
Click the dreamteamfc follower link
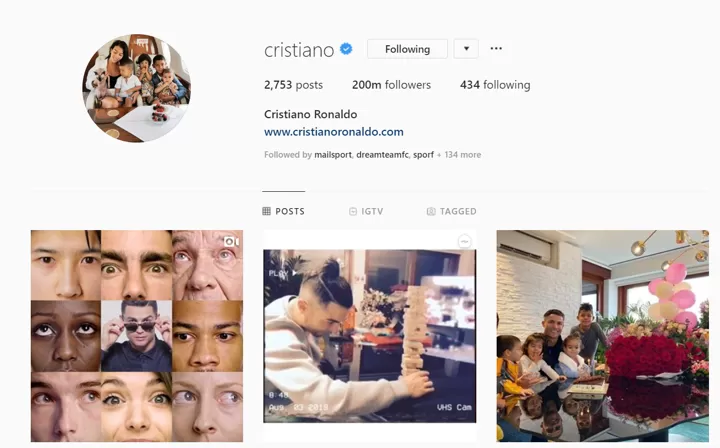pos(382,155)
